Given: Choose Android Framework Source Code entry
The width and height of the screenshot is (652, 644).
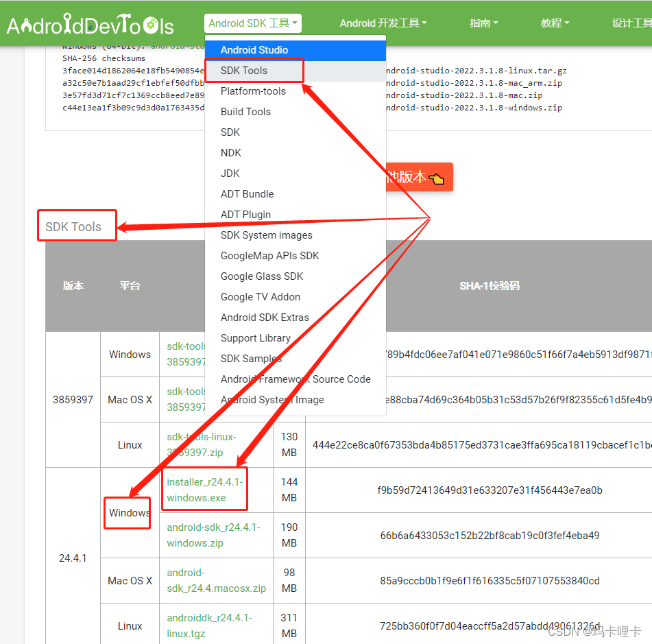Looking at the screenshot, I should coord(295,379).
